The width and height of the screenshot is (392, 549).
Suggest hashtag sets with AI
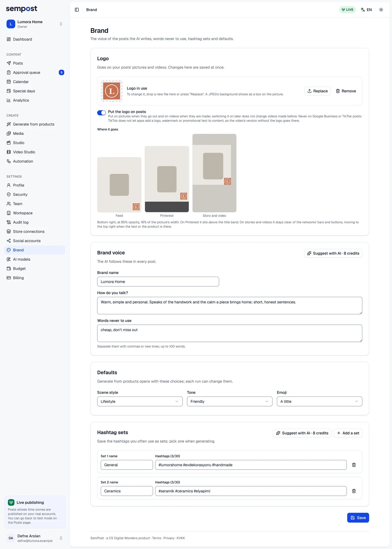pos(302,433)
